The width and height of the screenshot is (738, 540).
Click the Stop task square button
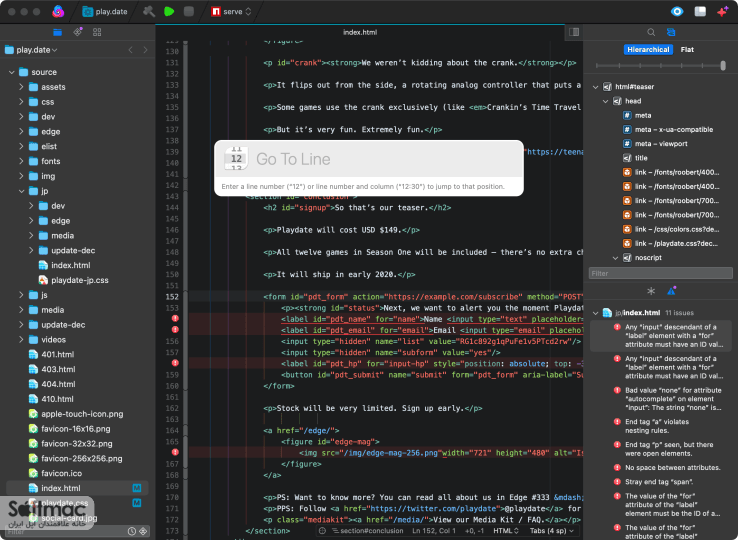coord(189,12)
